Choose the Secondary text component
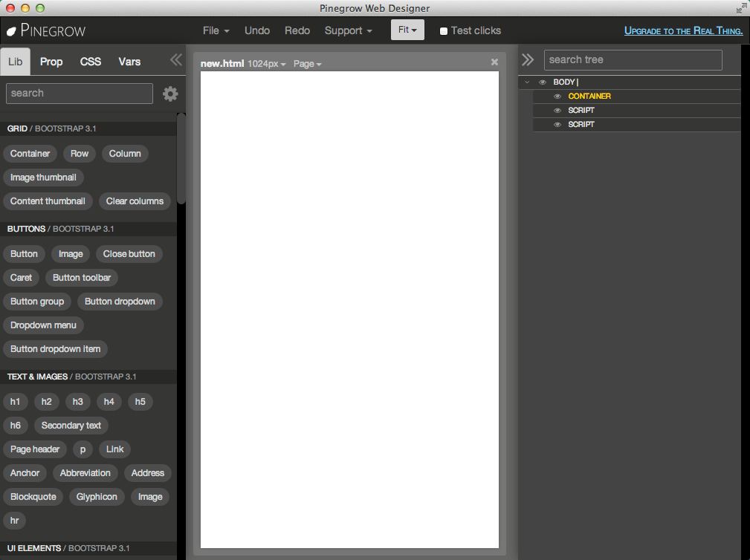 click(71, 426)
